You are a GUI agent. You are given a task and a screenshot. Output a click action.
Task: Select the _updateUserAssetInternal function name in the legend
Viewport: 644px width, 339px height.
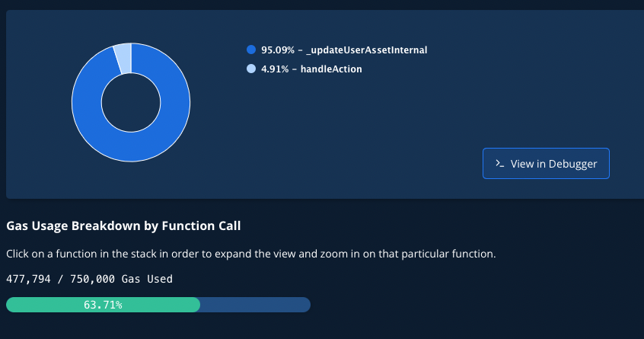[367, 50]
